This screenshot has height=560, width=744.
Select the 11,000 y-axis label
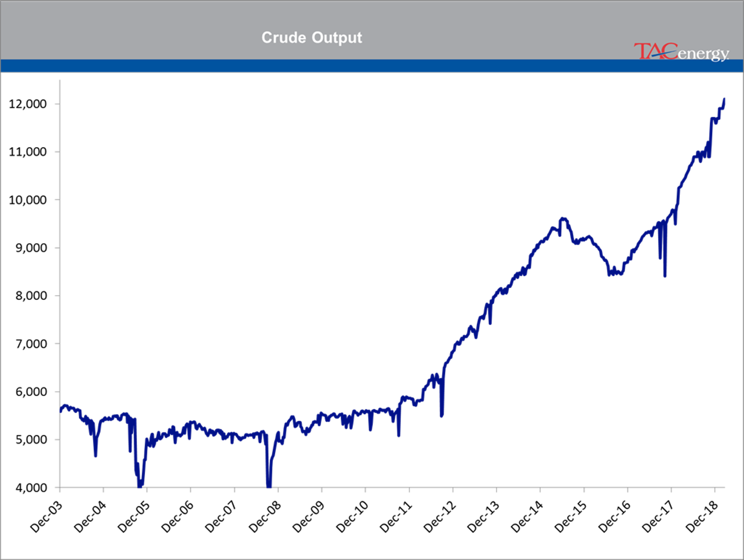(28, 152)
